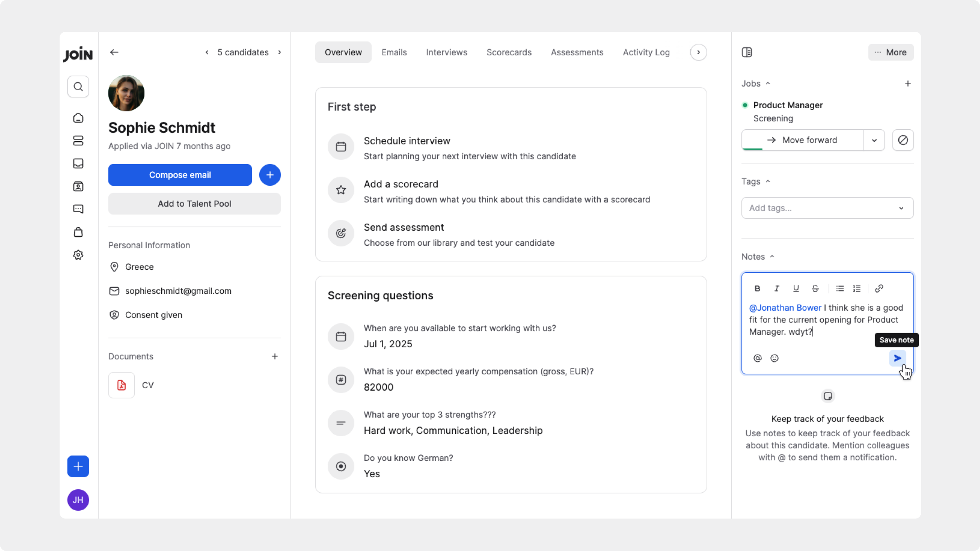Open the CV document thumbnail

pyautogui.click(x=121, y=385)
